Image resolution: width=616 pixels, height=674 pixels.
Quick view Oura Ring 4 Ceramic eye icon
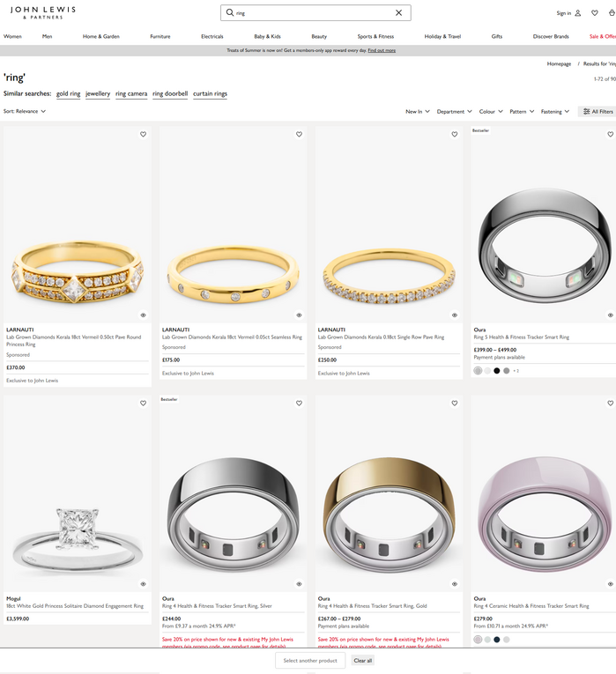click(611, 584)
